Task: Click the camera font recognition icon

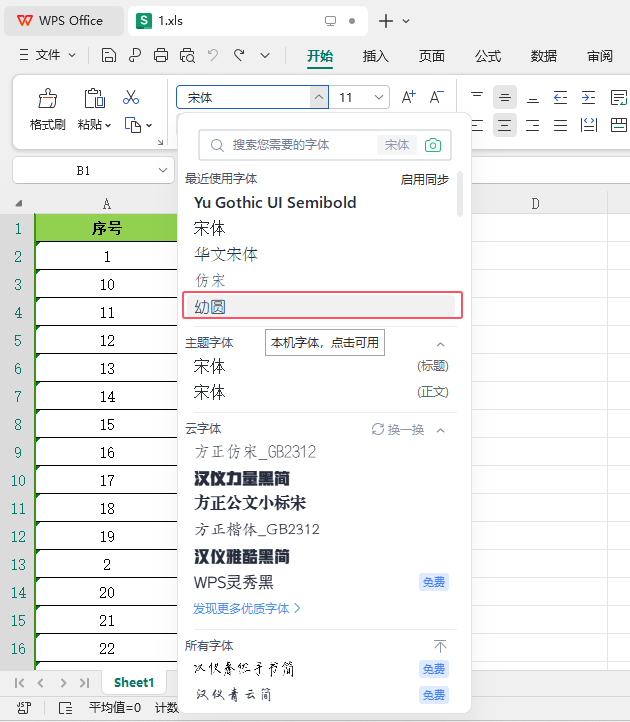Action: tap(432, 145)
